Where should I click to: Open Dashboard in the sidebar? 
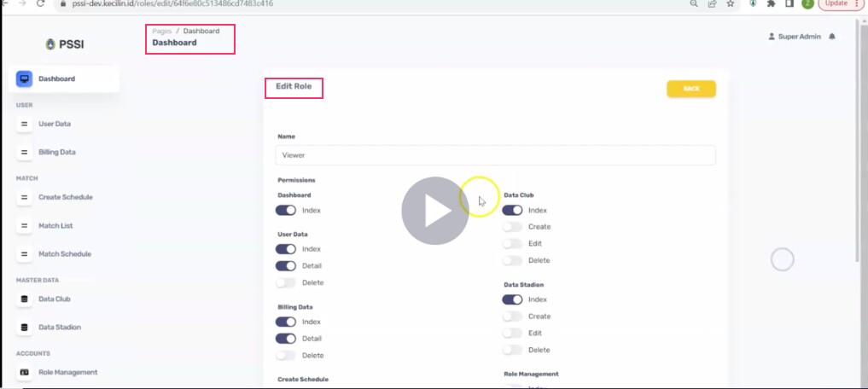point(64,78)
